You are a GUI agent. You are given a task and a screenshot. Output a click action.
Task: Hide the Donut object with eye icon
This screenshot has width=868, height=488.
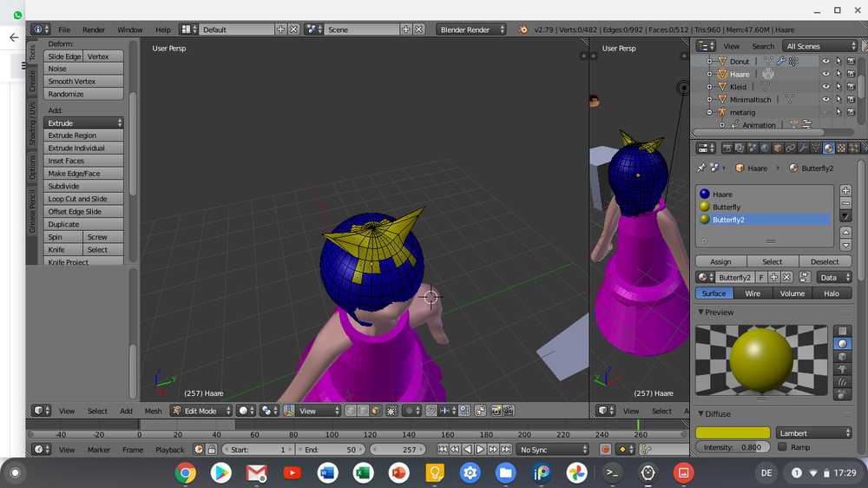tap(825, 62)
